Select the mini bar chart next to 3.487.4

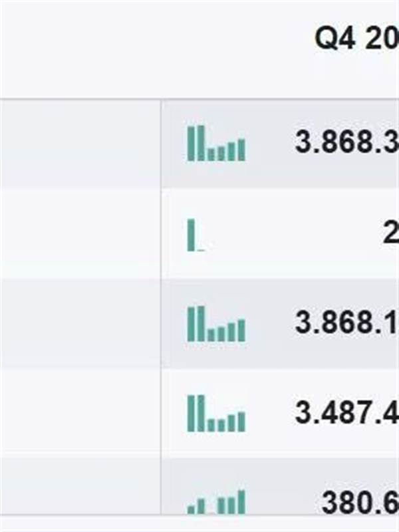pyautogui.click(x=216, y=413)
